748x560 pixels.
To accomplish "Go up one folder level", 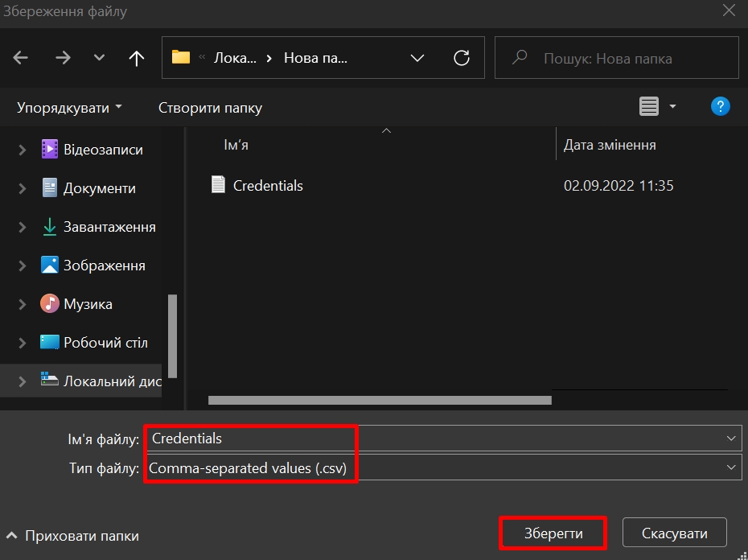I will click(x=137, y=58).
